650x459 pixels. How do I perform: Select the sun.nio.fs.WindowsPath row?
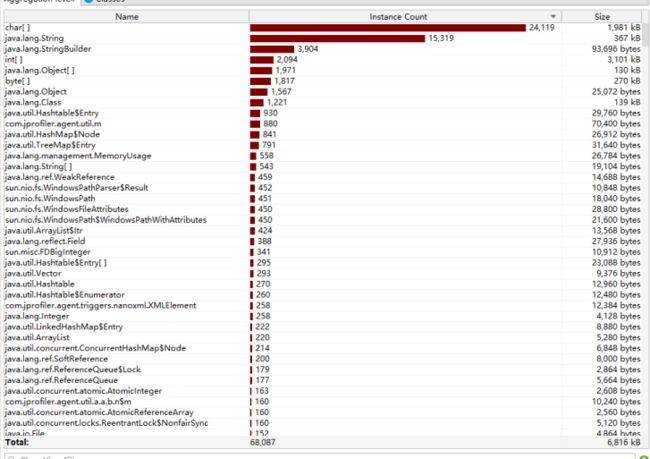(x=323, y=199)
